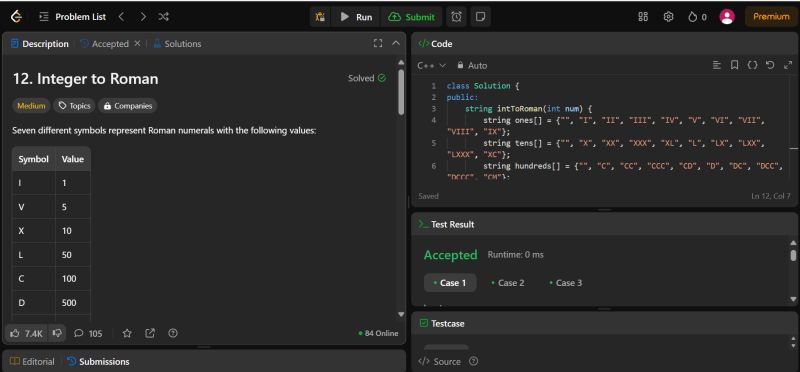The height and width of the screenshot is (372, 800).
Task: Click the debug icon beside Run
Action: (x=320, y=17)
